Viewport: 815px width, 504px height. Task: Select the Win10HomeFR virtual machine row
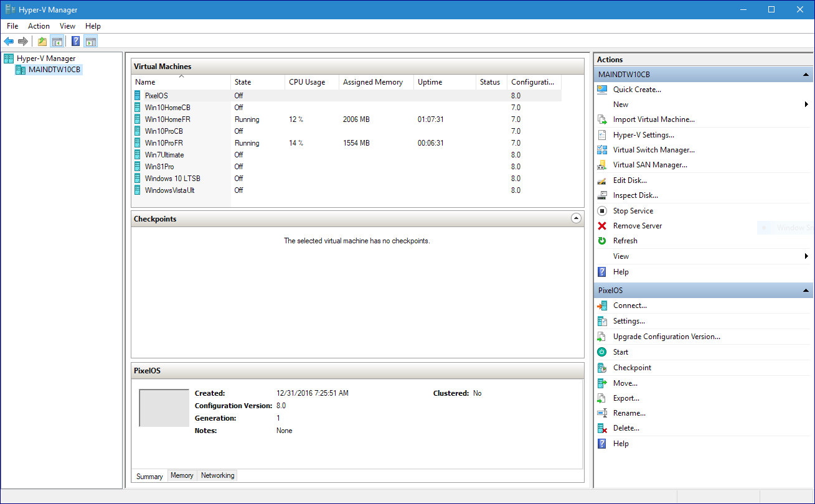pyautogui.click(x=164, y=119)
